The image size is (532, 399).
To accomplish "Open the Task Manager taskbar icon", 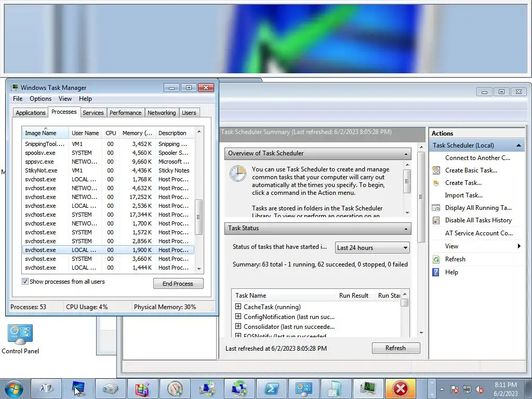I will (x=368, y=389).
